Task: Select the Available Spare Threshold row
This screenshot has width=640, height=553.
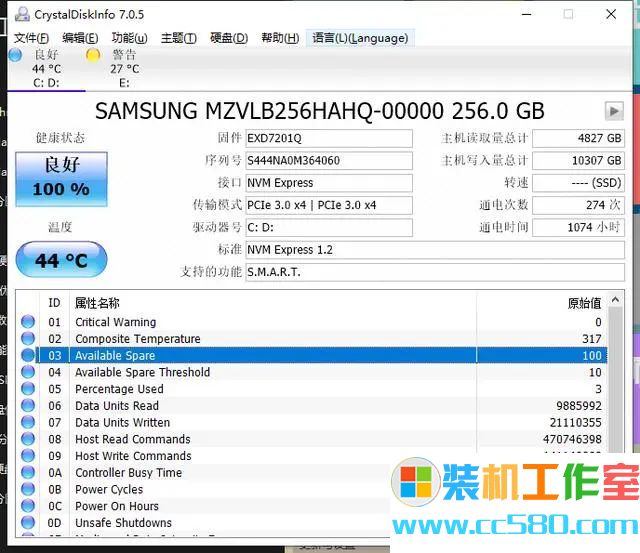Action: [312, 372]
